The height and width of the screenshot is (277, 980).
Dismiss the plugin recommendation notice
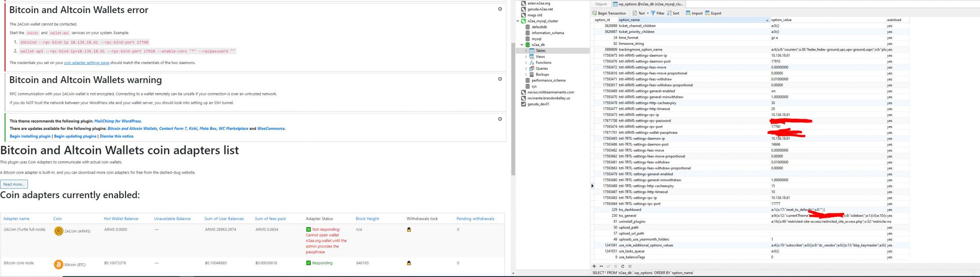click(500, 119)
